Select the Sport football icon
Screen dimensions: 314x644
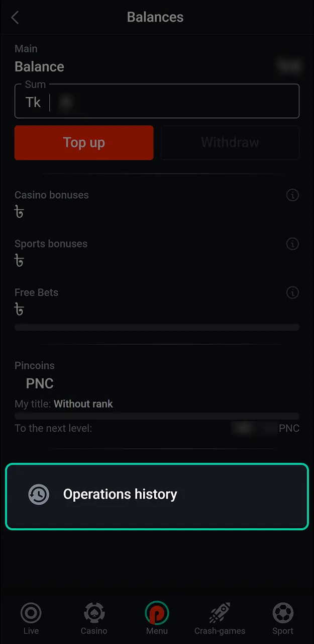pos(282,613)
